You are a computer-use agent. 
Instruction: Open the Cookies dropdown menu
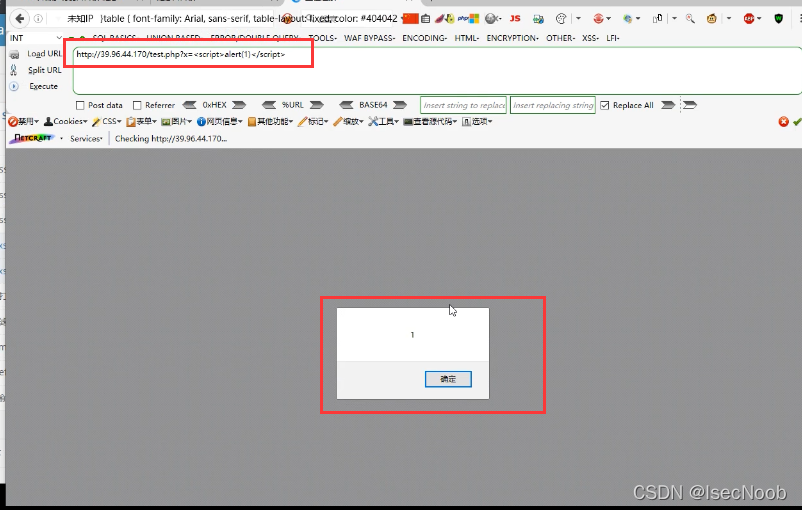pos(65,122)
